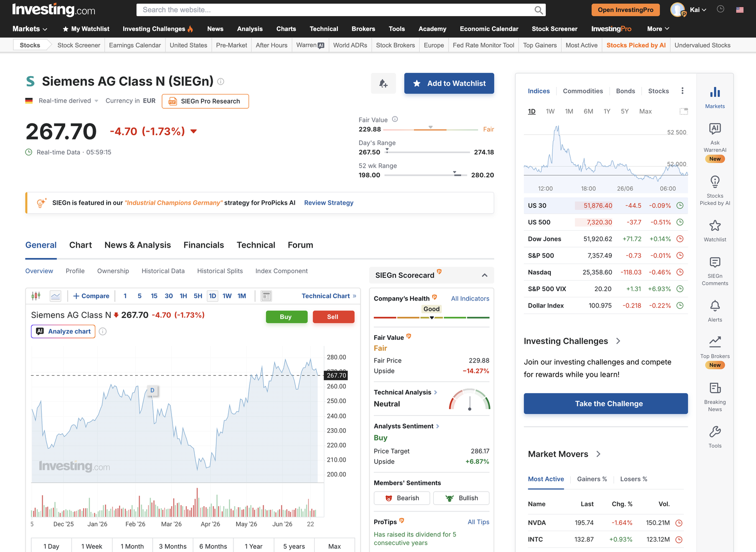Screen dimensions: 756x552
Task: Set chart interval to 15 minutes
Action: [x=154, y=296]
